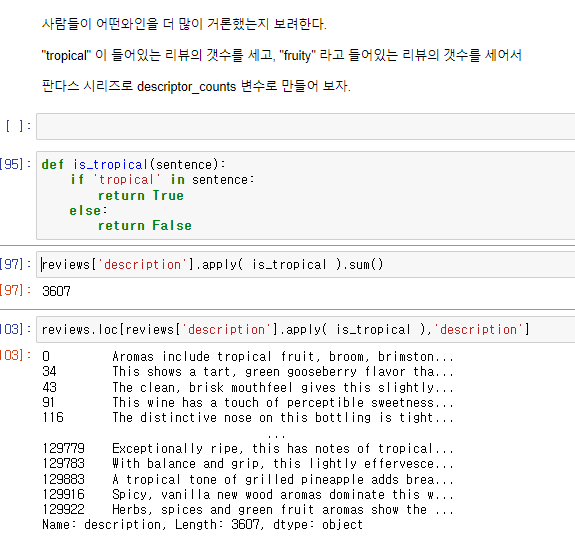Click the cell with apply( is_tropical ).sum()
Viewport: 575px width, 548px height.
[305, 264]
